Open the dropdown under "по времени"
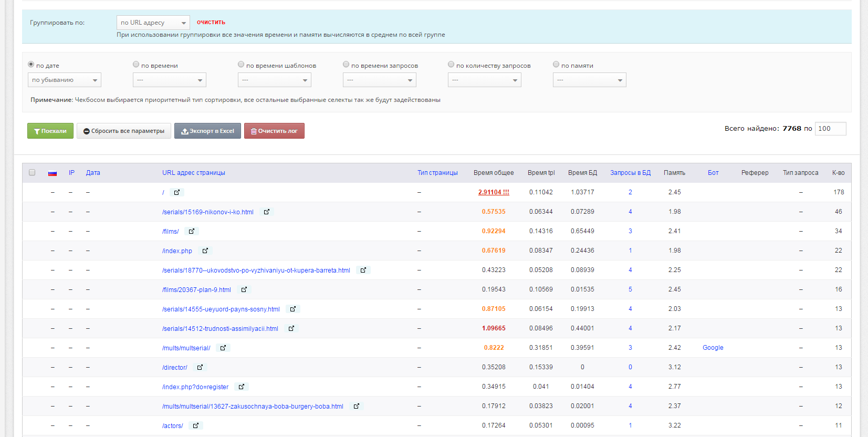The width and height of the screenshot is (868, 437). [x=170, y=80]
